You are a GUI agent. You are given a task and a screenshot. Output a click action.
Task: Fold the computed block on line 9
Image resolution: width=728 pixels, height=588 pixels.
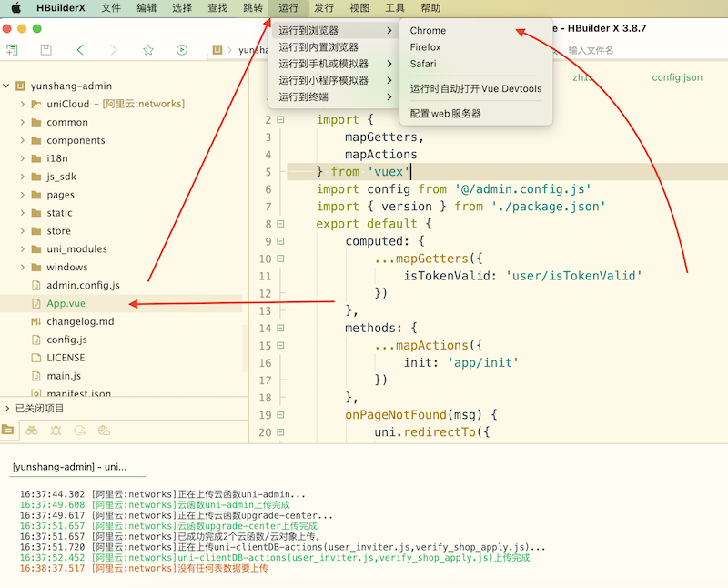click(280, 241)
